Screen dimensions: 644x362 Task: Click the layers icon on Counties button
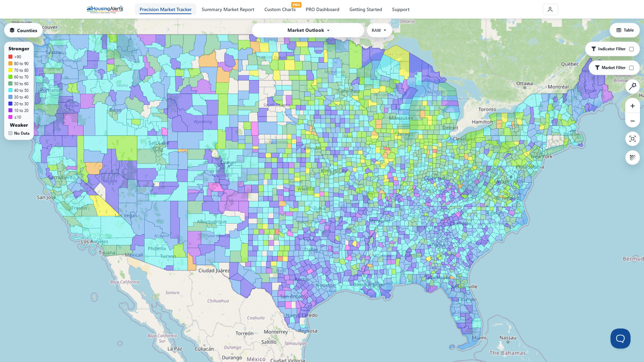[x=12, y=30]
